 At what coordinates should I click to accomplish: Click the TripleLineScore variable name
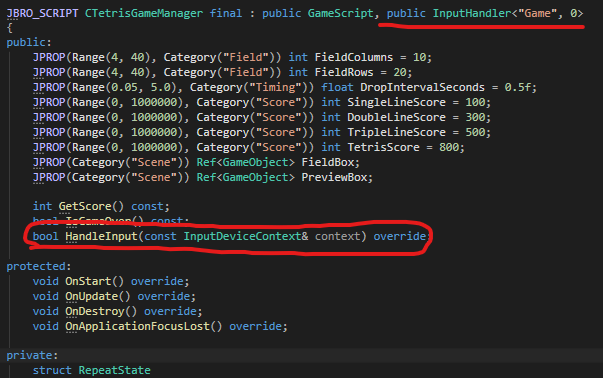click(396, 132)
